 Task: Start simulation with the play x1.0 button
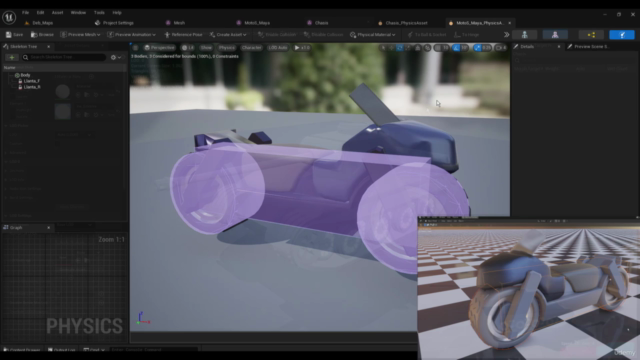[302, 48]
